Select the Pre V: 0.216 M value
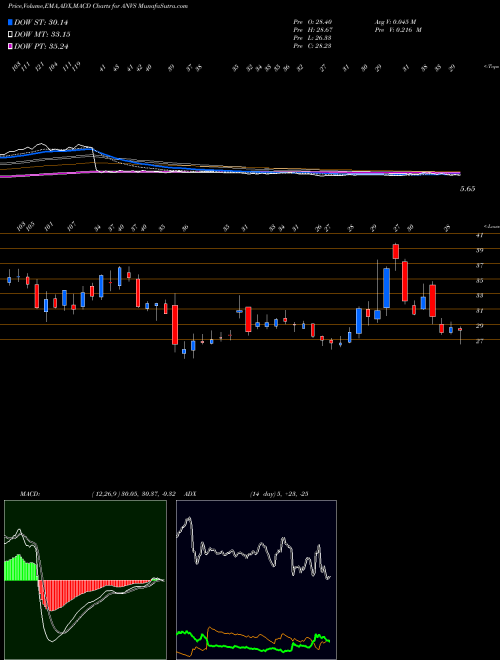The width and height of the screenshot is (500, 660). (398, 30)
